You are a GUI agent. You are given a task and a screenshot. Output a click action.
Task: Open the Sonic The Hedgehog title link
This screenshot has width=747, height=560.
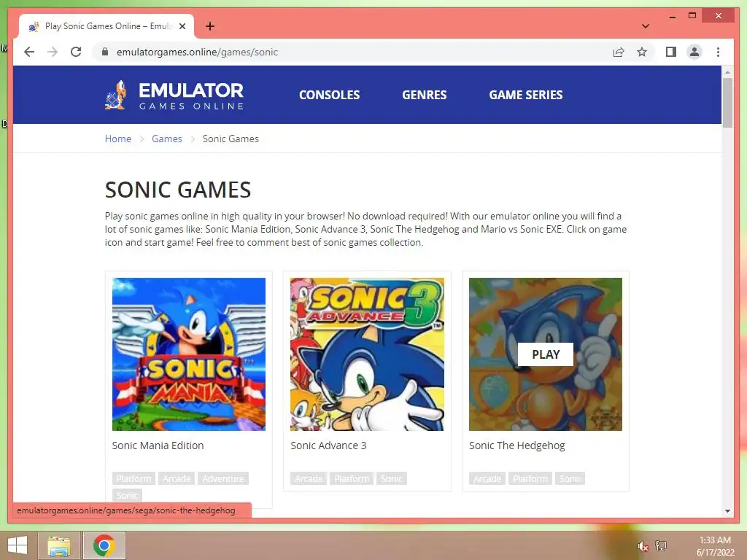pos(517,446)
